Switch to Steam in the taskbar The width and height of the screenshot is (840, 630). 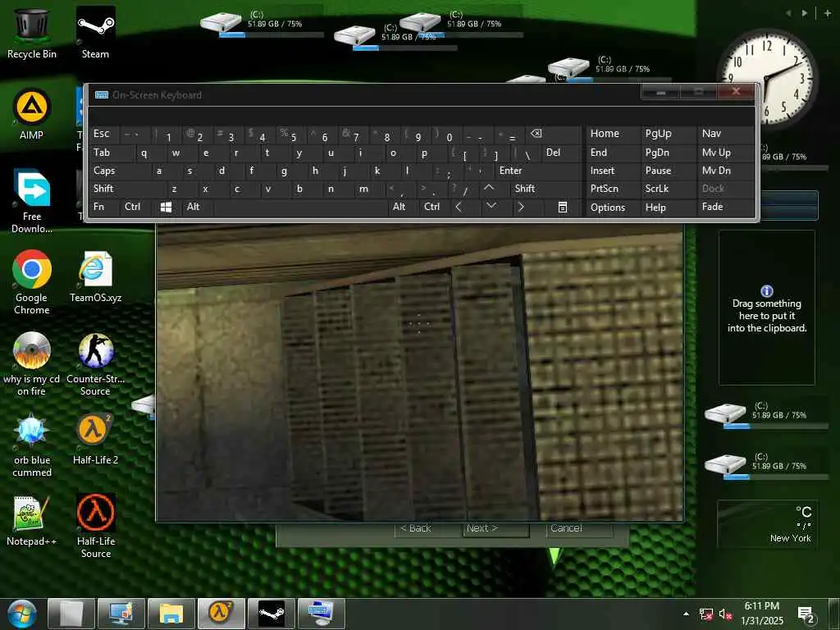(271, 614)
